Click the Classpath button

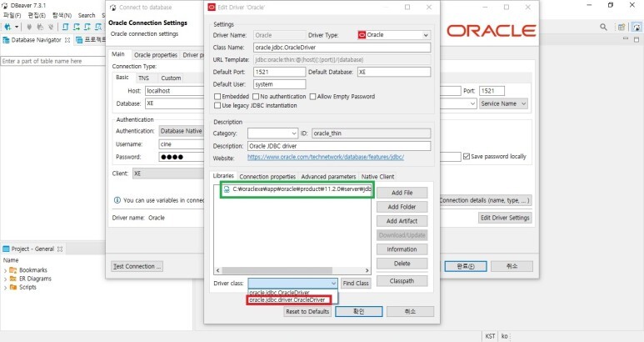click(402, 281)
